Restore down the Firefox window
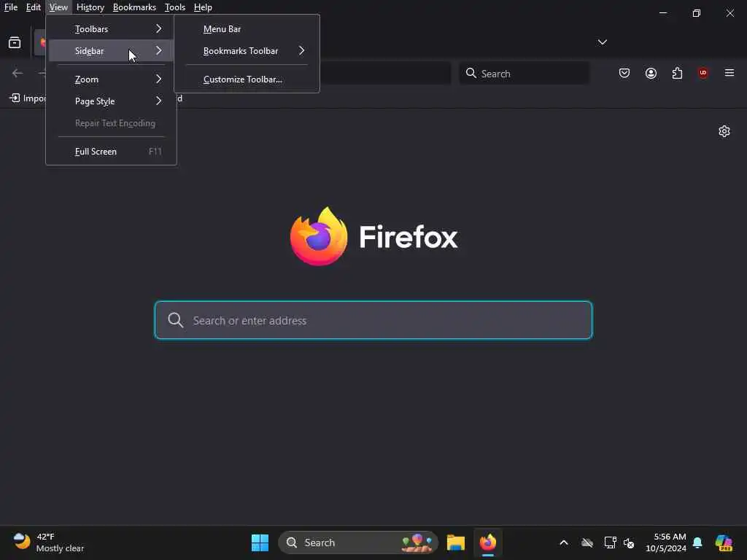Image resolution: width=747 pixels, height=560 pixels. [x=697, y=13]
